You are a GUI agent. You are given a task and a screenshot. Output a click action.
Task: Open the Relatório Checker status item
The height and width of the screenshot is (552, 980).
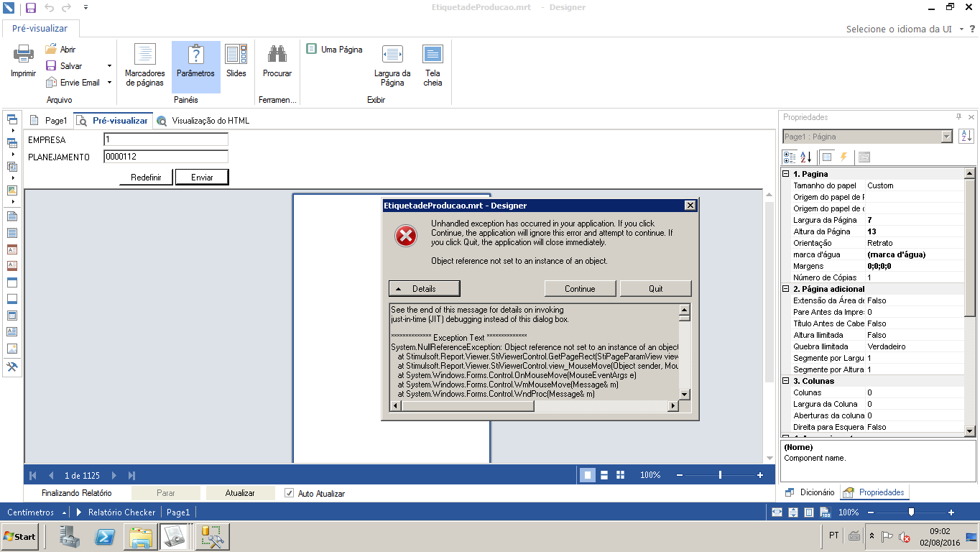coord(116,512)
